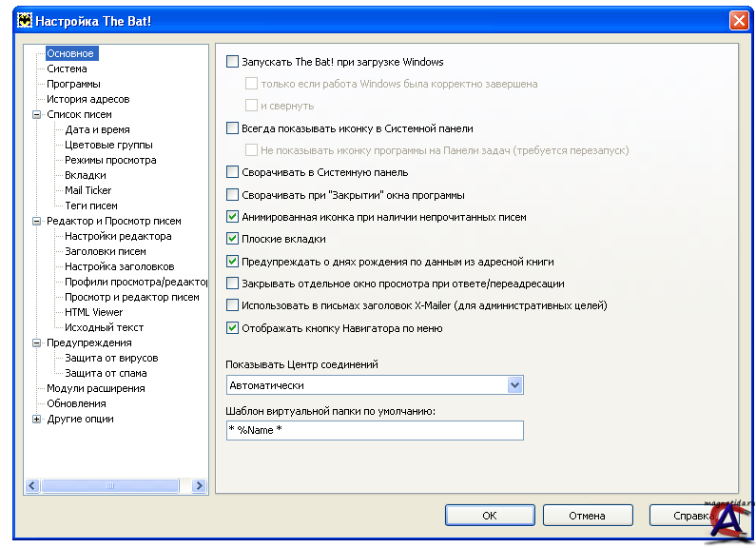Enable launching The Bat! at Windows startup
The height and width of the screenshot is (548, 756).
pos(233,62)
